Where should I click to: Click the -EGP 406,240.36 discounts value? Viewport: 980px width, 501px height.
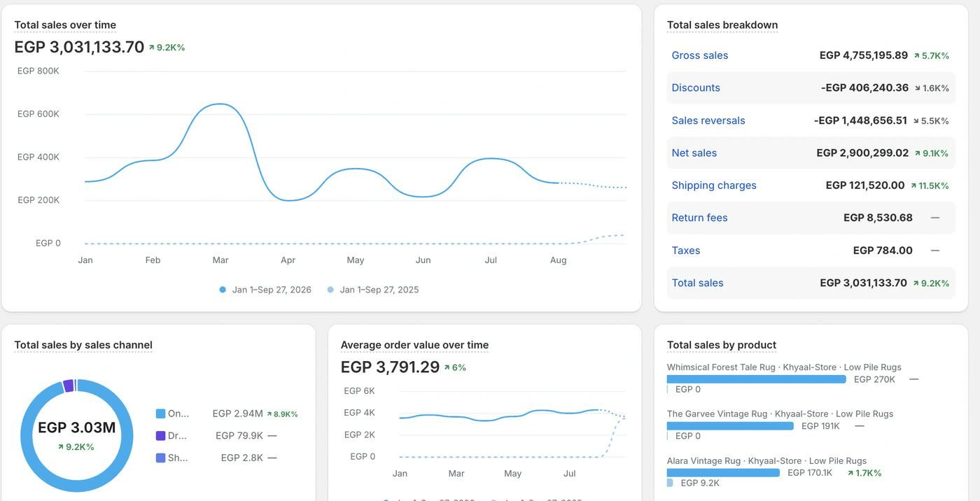pos(865,87)
